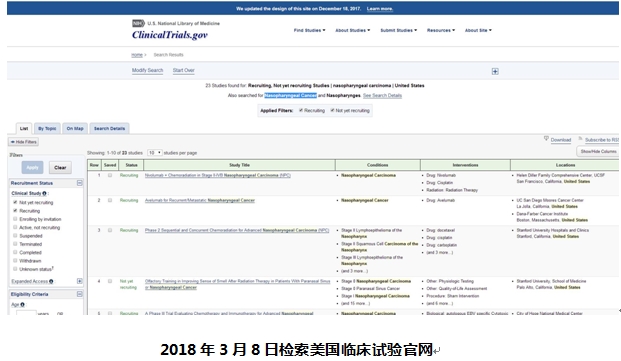
Task: Open the Find Studies menu
Action: (309, 30)
